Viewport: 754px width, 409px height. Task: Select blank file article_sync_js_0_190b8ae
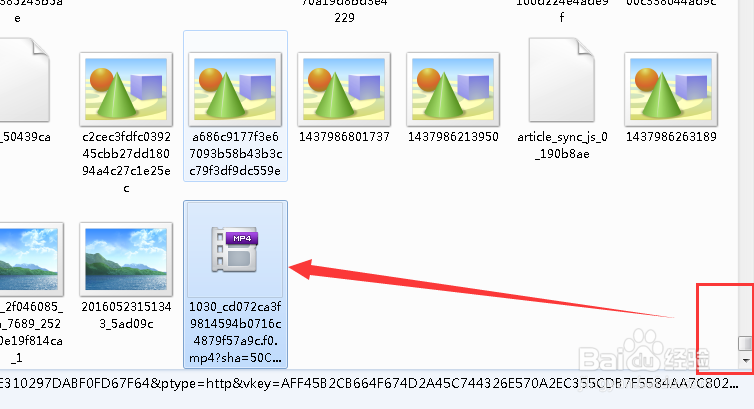[562, 80]
